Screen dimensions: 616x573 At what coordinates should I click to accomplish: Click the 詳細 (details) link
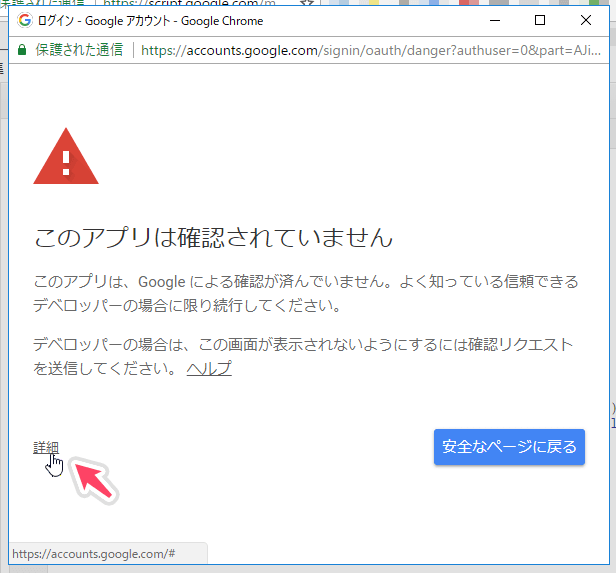point(46,447)
